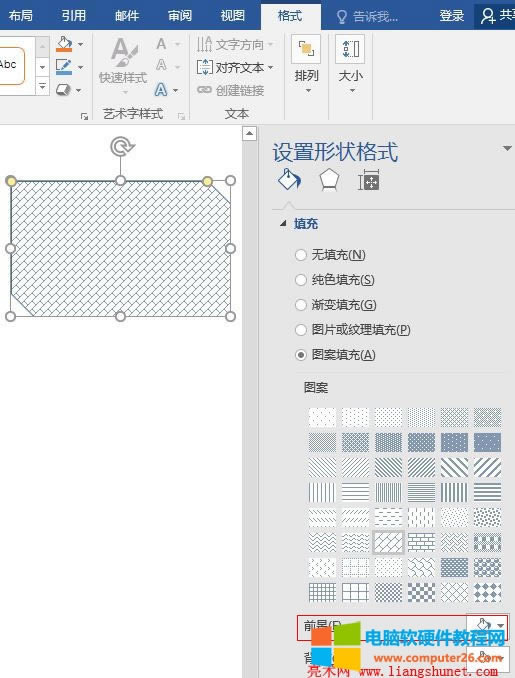
Task: Select the 格式 tab
Action: pyautogui.click(x=290, y=16)
